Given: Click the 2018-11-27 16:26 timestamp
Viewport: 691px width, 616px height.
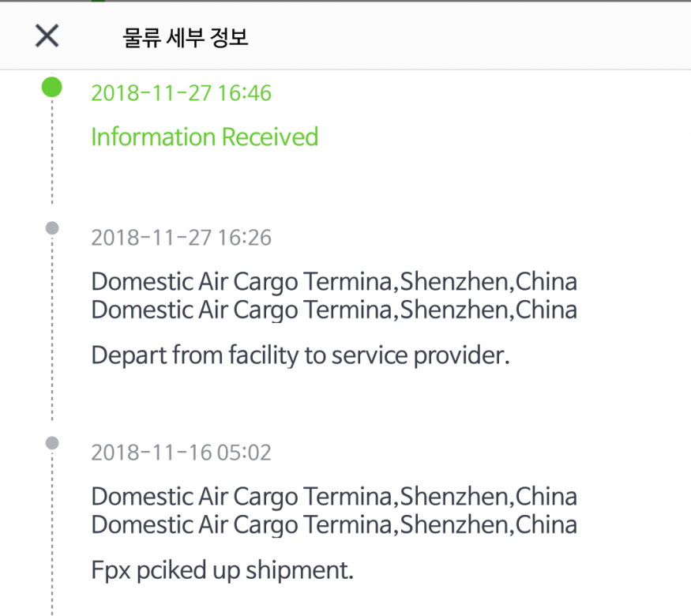Looking at the screenshot, I should 181,238.
